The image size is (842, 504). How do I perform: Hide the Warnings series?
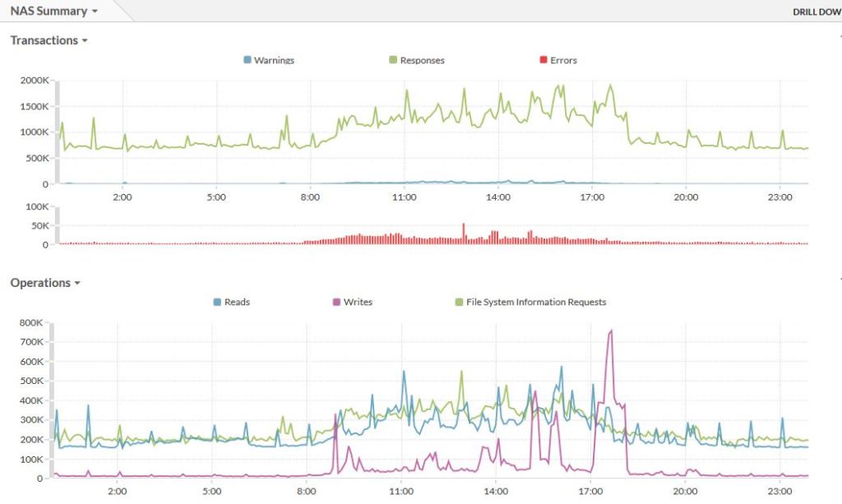pyautogui.click(x=273, y=60)
